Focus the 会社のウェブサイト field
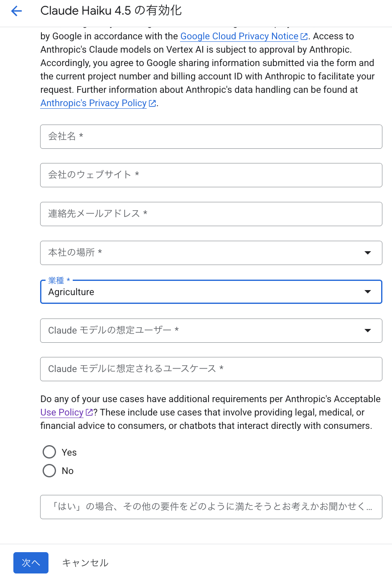The width and height of the screenshot is (392, 581). point(211,175)
